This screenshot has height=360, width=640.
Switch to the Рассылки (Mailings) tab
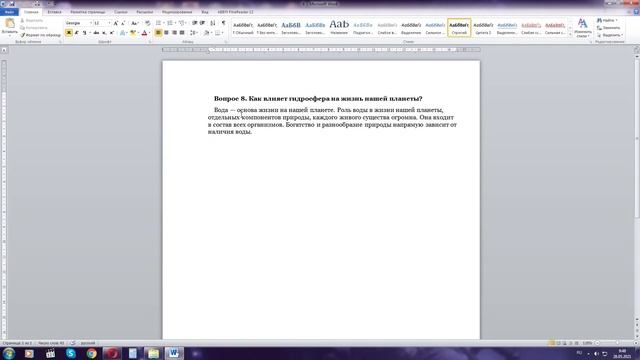pos(144,12)
